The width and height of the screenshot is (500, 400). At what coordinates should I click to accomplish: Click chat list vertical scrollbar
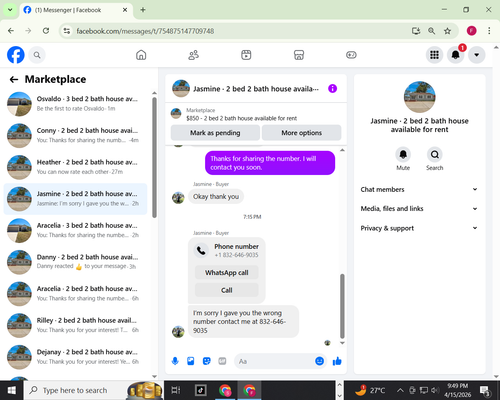tap(154, 157)
